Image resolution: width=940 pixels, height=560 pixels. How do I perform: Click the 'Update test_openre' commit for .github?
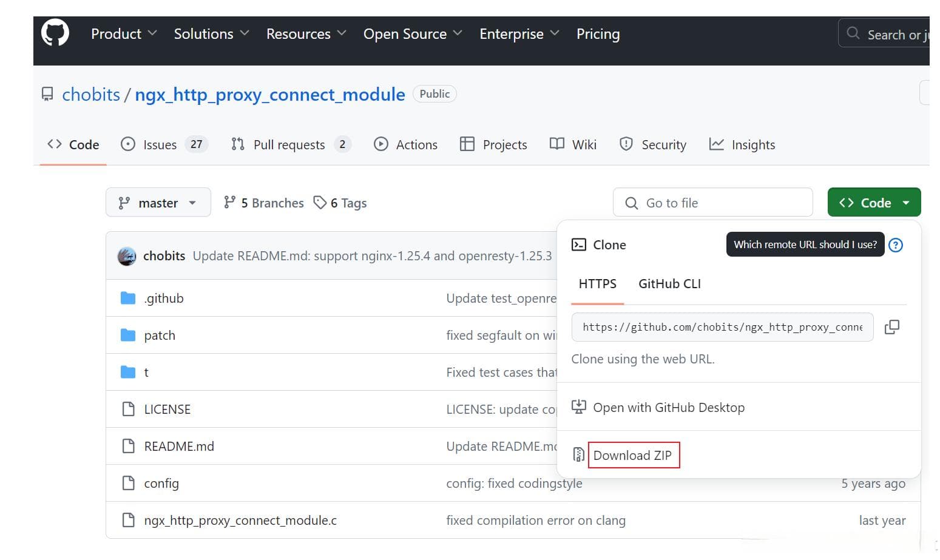click(501, 299)
